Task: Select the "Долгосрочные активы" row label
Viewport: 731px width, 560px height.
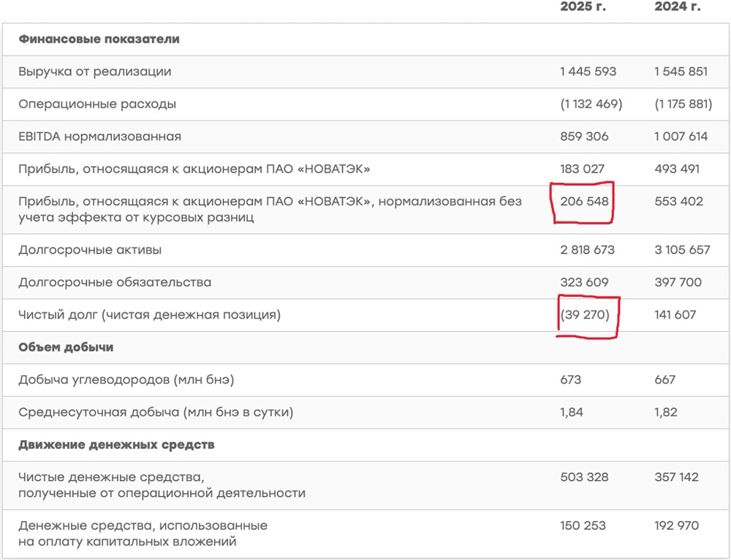Action: tap(90, 250)
